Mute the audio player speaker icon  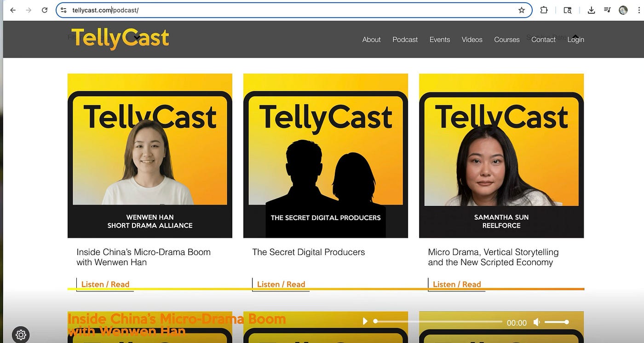pyautogui.click(x=536, y=322)
